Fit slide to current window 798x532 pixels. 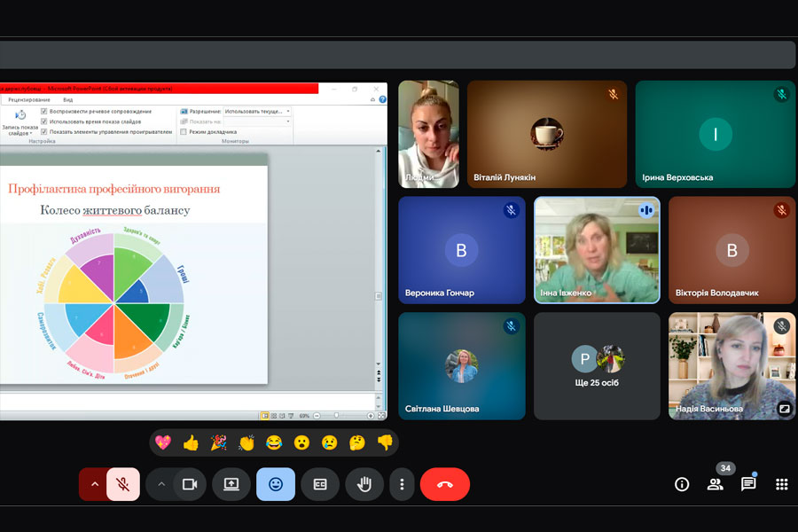click(x=381, y=416)
